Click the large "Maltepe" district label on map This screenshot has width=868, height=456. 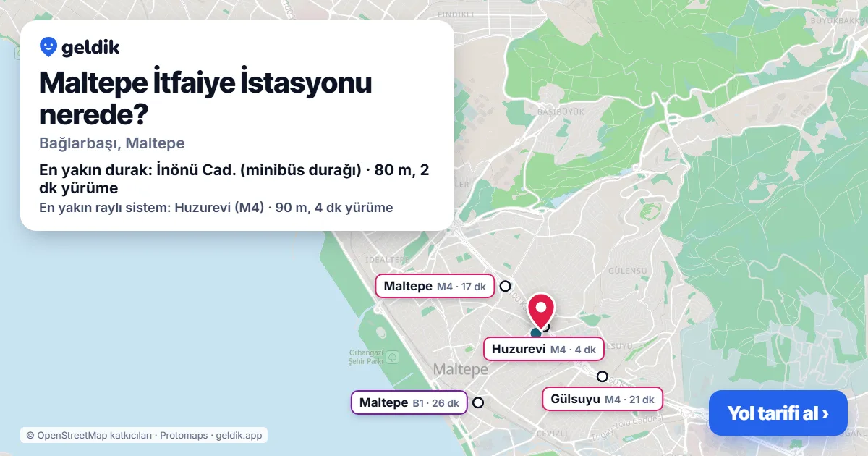pyautogui.click(x=461, y=370)
